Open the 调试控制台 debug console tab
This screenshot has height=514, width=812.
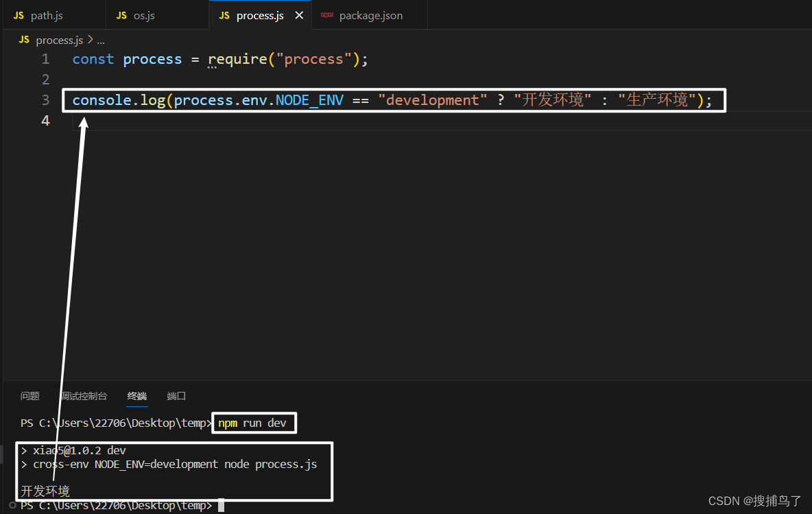84,396
